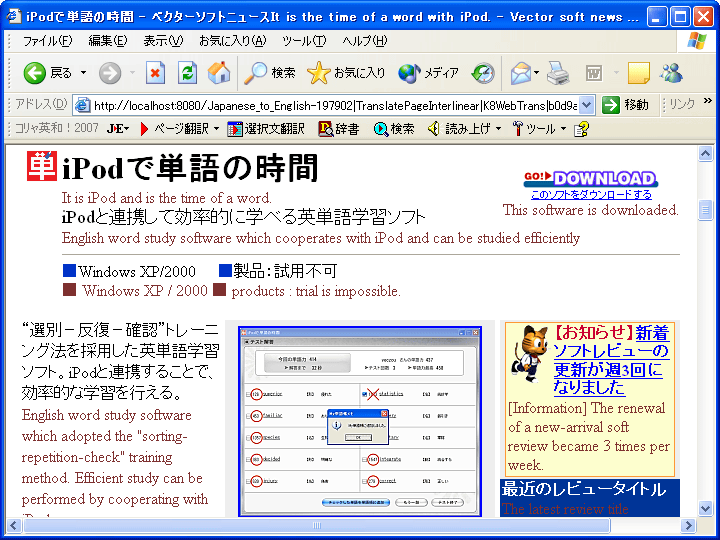Expand the リンク links chevron

[708, 100]
